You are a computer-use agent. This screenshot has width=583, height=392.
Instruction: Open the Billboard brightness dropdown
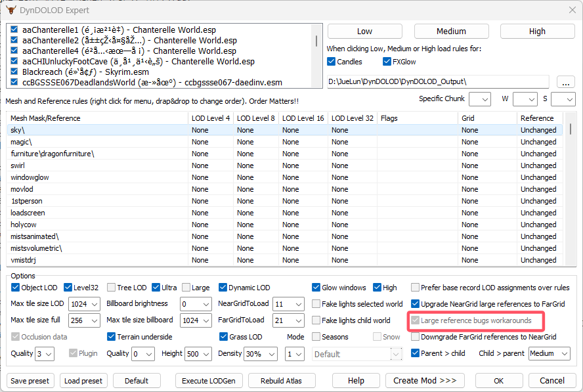(x=196, y=304)
